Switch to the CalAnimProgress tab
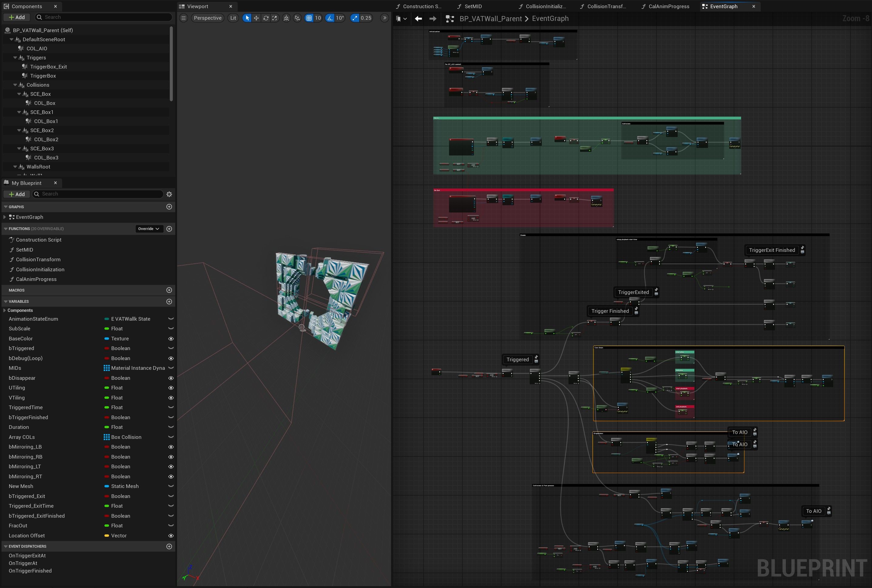The height and width of the screenshot is (588, 872). point(669,6)
